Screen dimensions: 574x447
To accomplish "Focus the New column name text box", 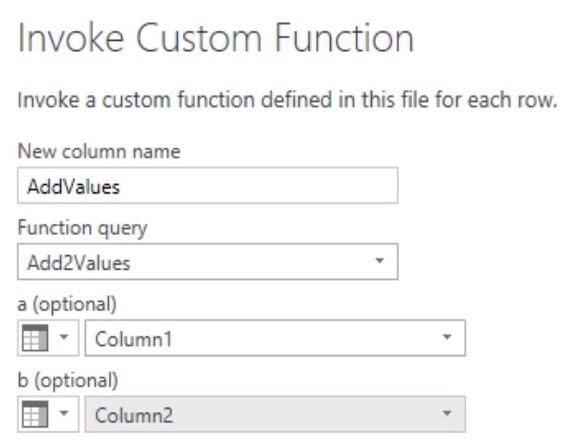I will (x=208, y=186).
